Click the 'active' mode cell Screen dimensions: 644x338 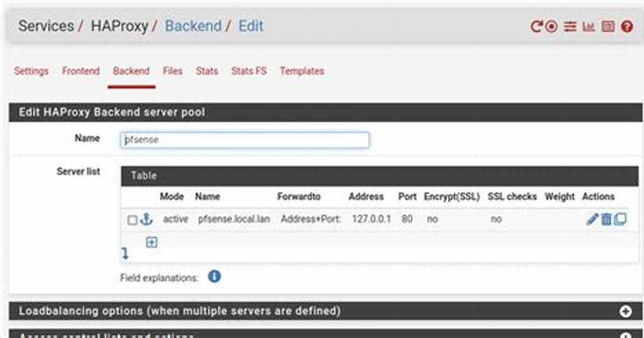coord(175,219)
